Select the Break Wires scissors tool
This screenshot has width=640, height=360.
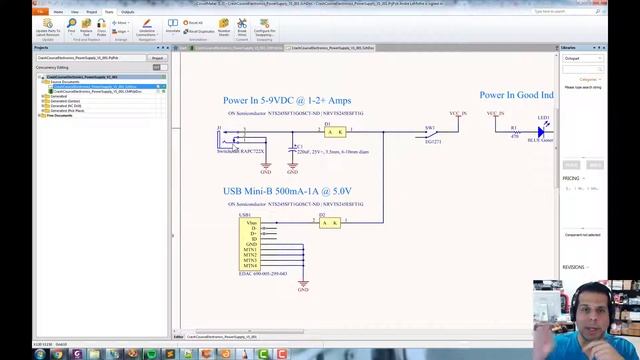click(x=242, y=27)
